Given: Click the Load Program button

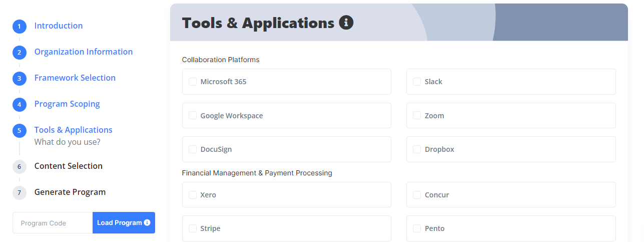Looking at the screenshot, I should pos(124,223).
